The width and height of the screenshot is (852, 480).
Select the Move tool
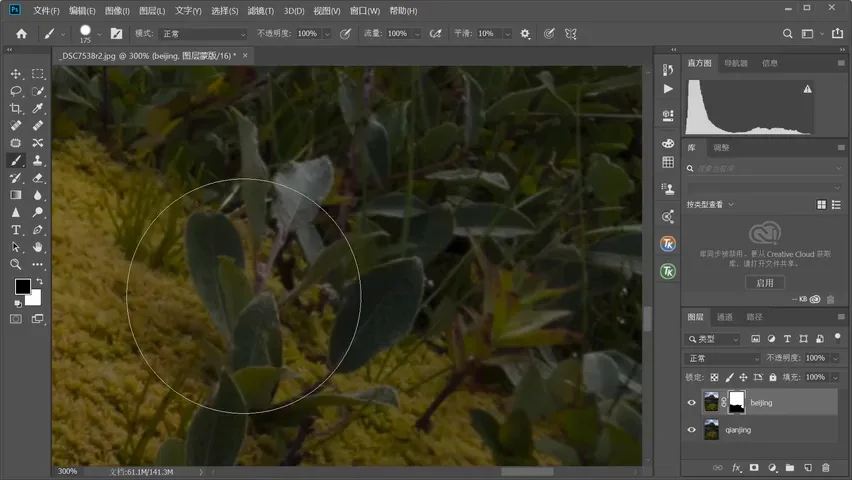click(x=16, y=74)
